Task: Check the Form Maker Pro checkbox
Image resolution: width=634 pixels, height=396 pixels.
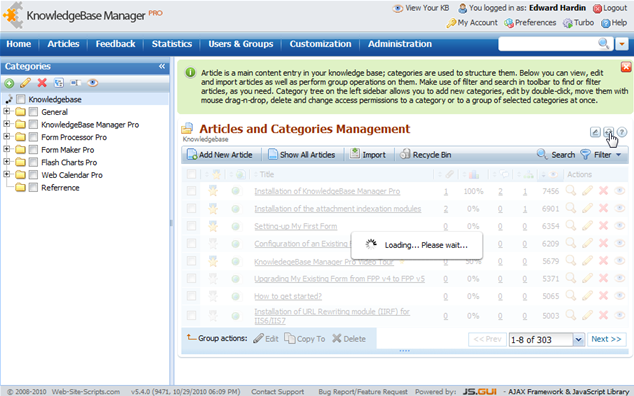Action: click(x=34, y=149)
